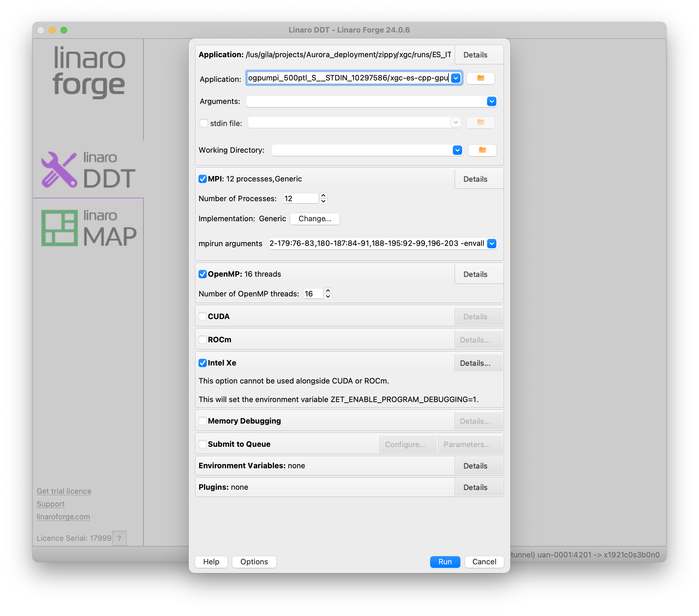Viewport: 699px width, 616px height.
Task: Follow the Support link
Action: 51,504
